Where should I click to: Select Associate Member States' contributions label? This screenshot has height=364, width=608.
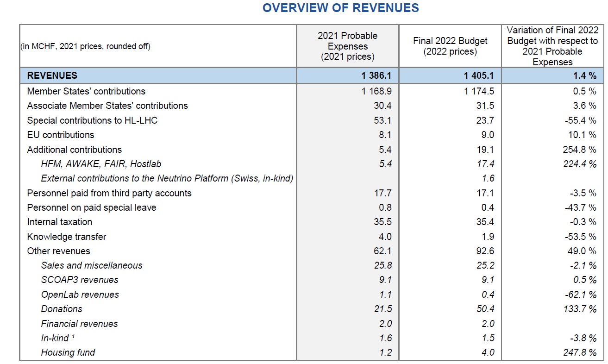pyautogui.click(x=107, y=106)
